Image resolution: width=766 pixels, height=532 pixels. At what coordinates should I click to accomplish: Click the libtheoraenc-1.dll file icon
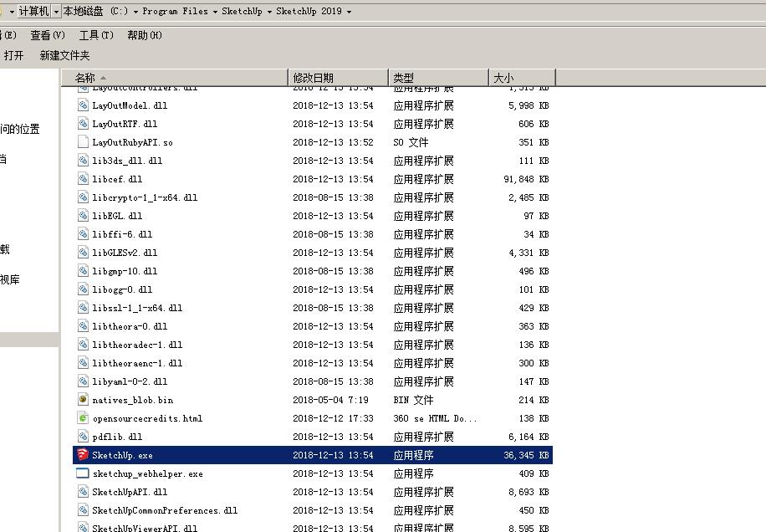tap(83, 363)
